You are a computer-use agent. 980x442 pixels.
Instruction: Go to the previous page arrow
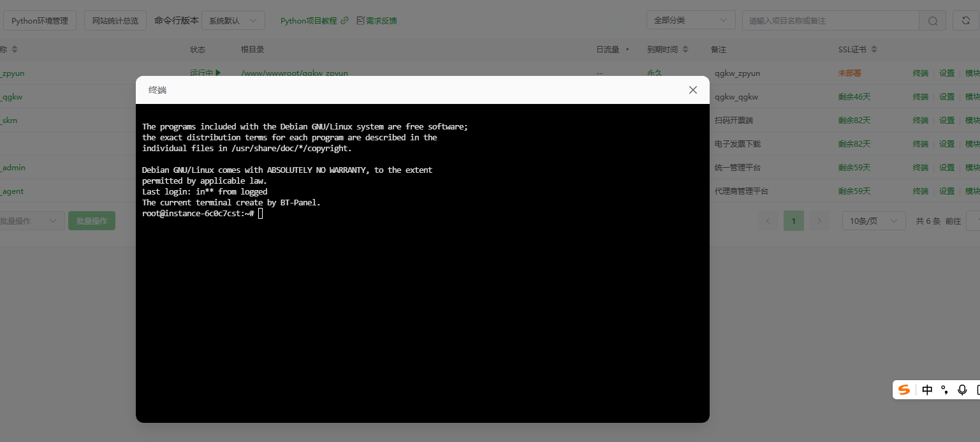pyautogui.click(x=768, y=221)
